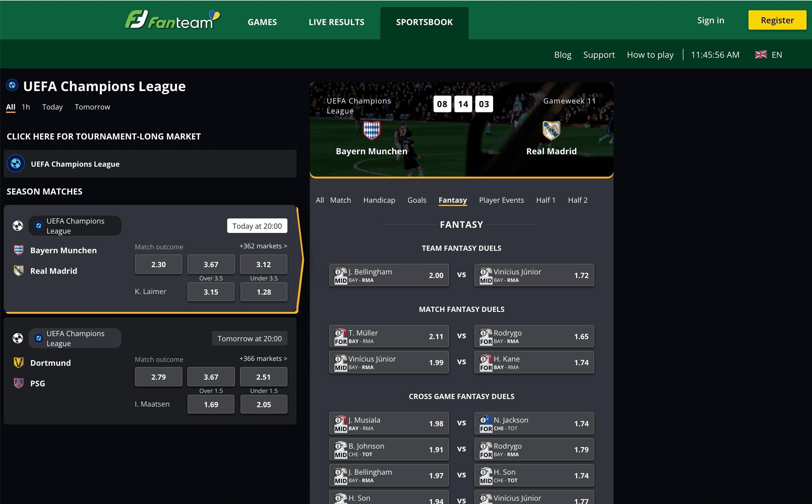Image resolution: width=812 pixels, height=504 pixels.
Task: Select the 1h time filter
Action: point(26,107)
